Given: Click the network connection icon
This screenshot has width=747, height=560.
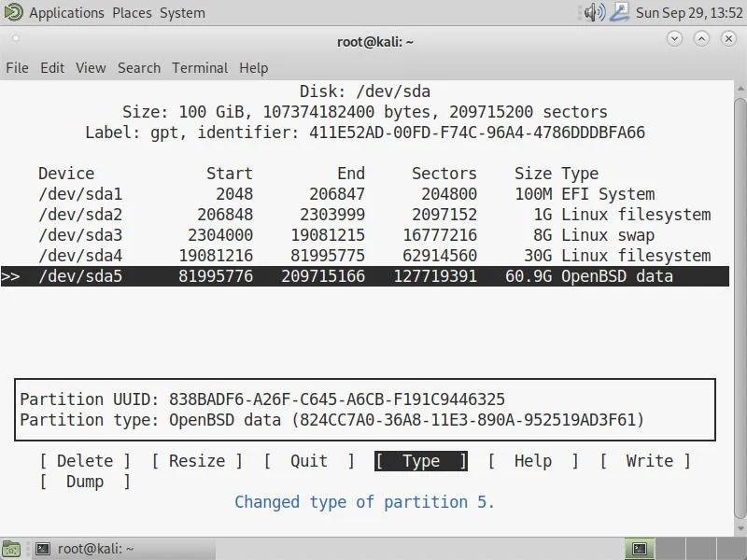Looking at the screenshot, I should pos(620,12).
